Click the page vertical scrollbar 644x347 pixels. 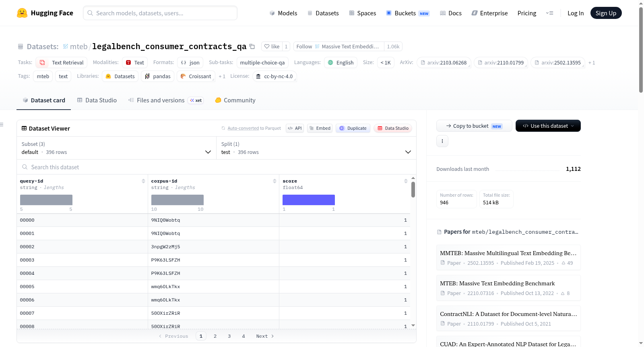[x=641, y=50]
